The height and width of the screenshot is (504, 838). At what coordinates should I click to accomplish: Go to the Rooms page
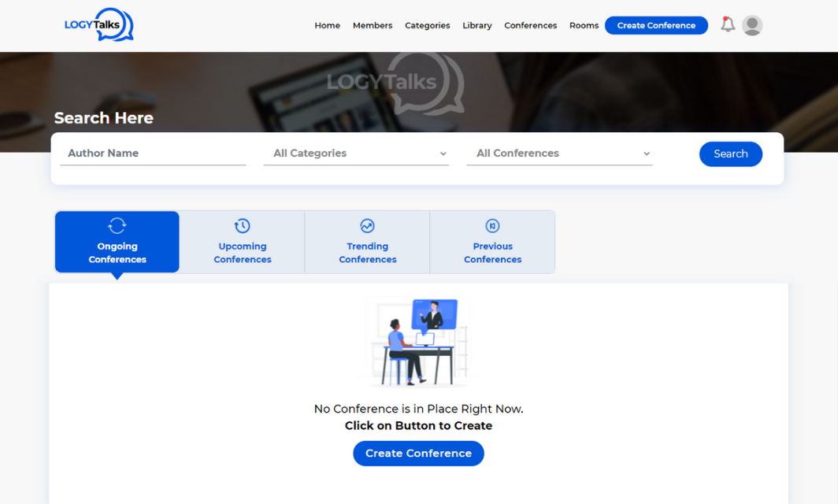point(584,25)
